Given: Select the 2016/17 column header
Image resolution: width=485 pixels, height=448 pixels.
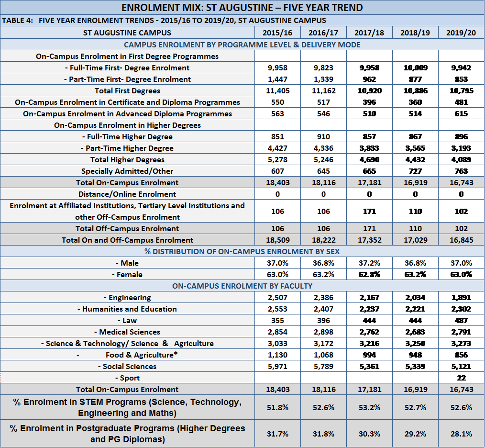Looking at the screenshot, I should point(323,33).
